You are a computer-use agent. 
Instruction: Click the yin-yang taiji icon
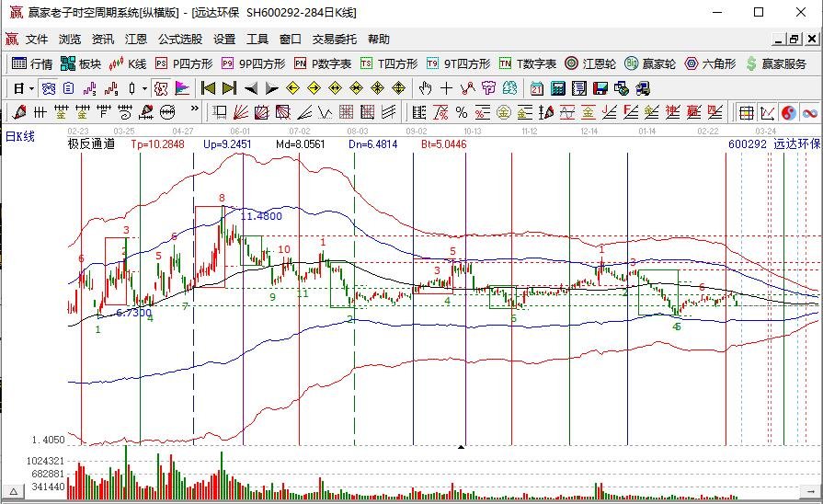(788, 112)
